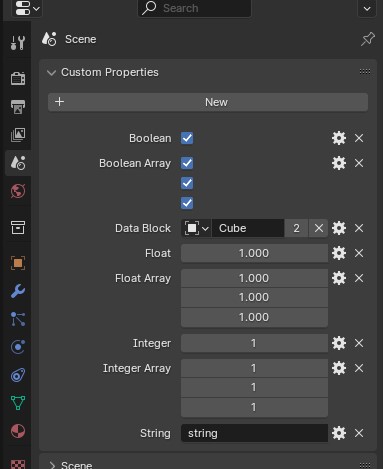Toggle the pin icon beside Scene

368,39
